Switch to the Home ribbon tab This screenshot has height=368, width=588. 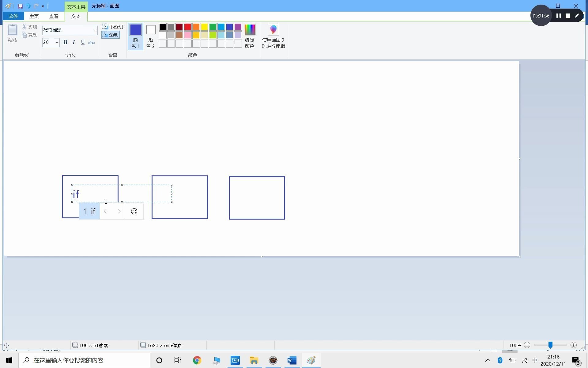tap(34, 16)
